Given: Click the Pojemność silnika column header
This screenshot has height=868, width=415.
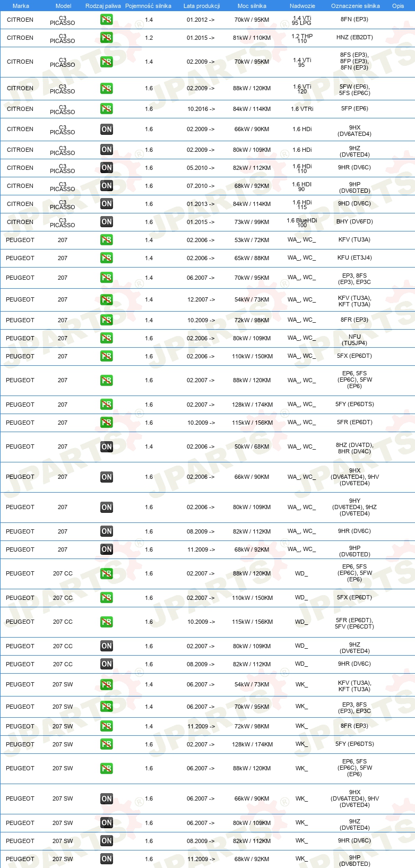Looking at the screenshot, I should click(148, 6).
